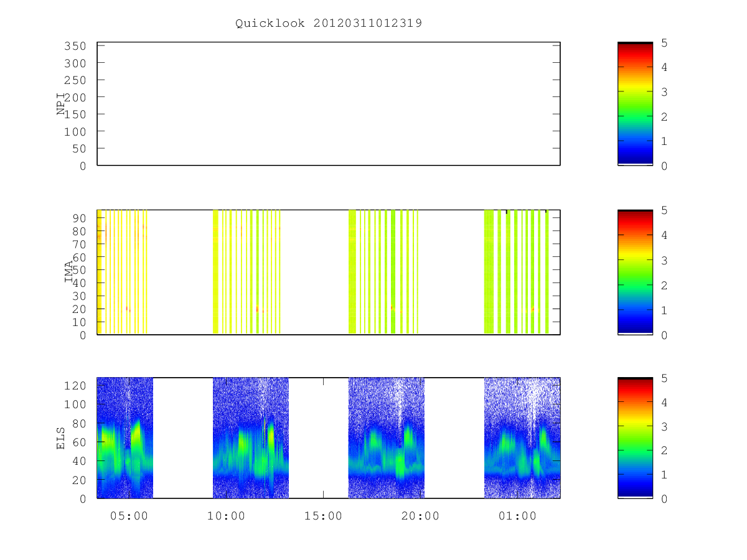Image resolution: width=747 pixels, height=560 pixels.
Task: Click the 10 tick on IMA axis
Action: click(x=79, y=322)
